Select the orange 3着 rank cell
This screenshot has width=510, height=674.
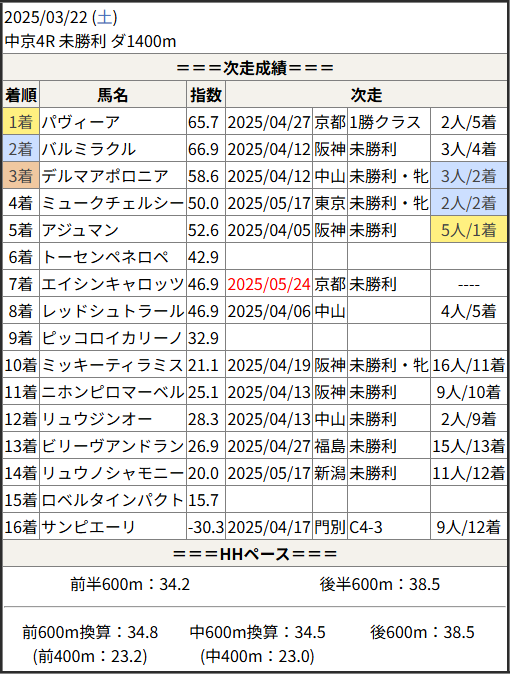[21, 176]
